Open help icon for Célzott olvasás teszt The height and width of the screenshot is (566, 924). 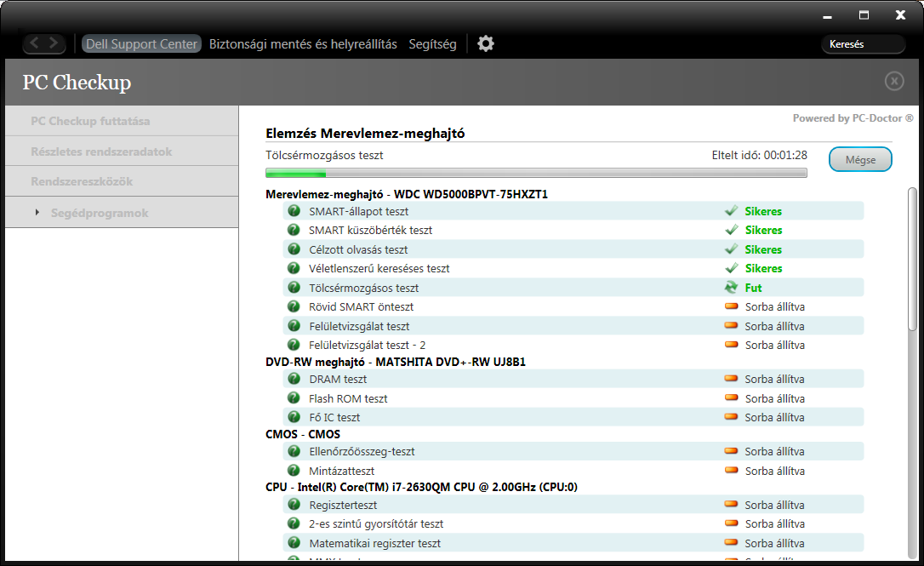[294, 249]
